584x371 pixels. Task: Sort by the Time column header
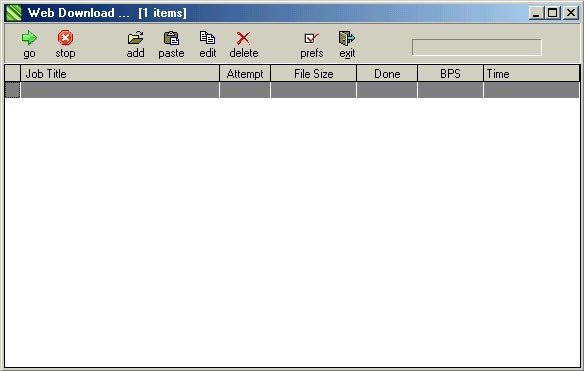(x=531, y=74)
